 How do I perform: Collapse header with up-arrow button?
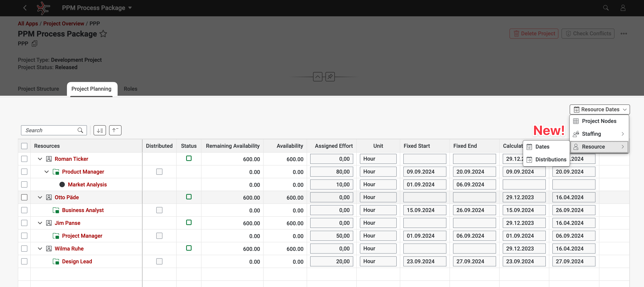(x=318, y=77)
